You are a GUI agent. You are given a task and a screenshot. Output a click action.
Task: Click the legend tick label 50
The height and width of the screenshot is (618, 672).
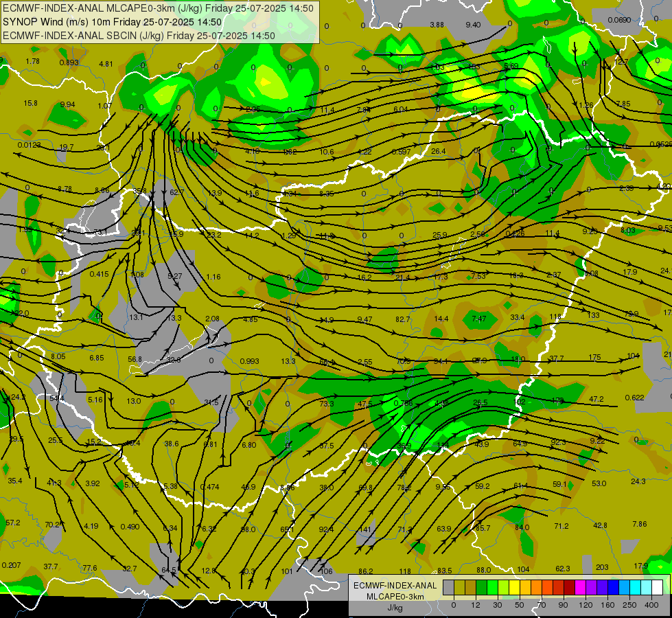(x=520, y=605)
